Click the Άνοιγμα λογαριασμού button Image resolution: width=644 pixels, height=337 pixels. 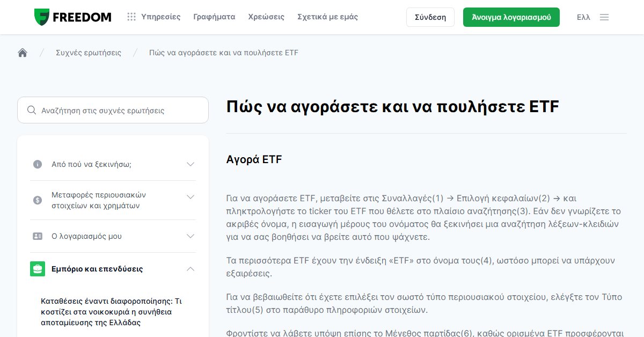click(x=511, y=17)
